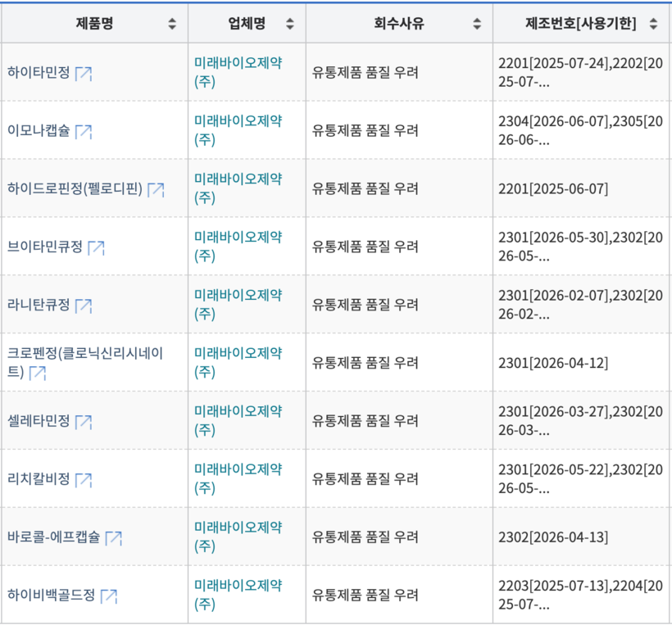Open popup icon for 하이드로핀정(펠로디핀)
This screenshot has height=625, width=672.
coord(156,190)
